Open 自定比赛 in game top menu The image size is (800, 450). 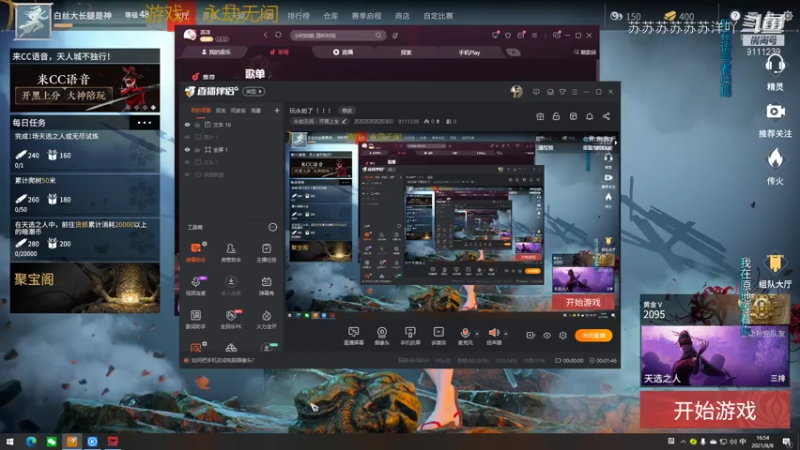click(x=438, y=16)
